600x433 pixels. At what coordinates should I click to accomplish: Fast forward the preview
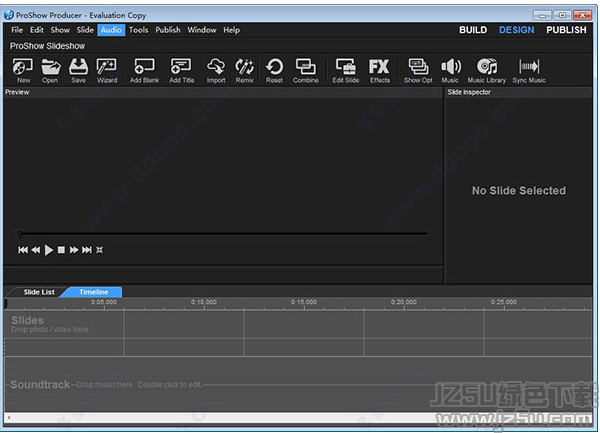[74, 250]
